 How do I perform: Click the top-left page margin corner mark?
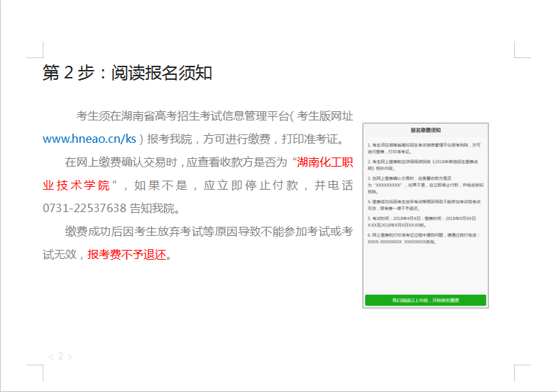(35, 49)
